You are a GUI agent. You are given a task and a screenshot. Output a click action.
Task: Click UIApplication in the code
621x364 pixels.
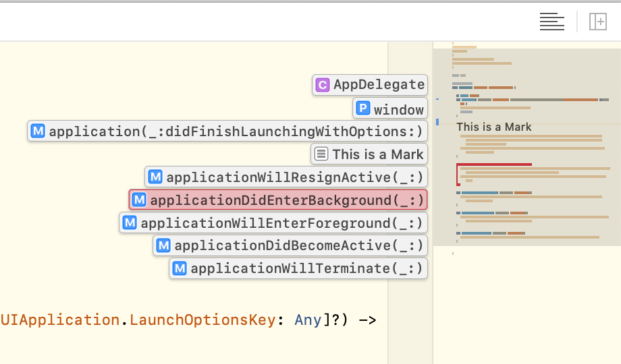(60, 320)
